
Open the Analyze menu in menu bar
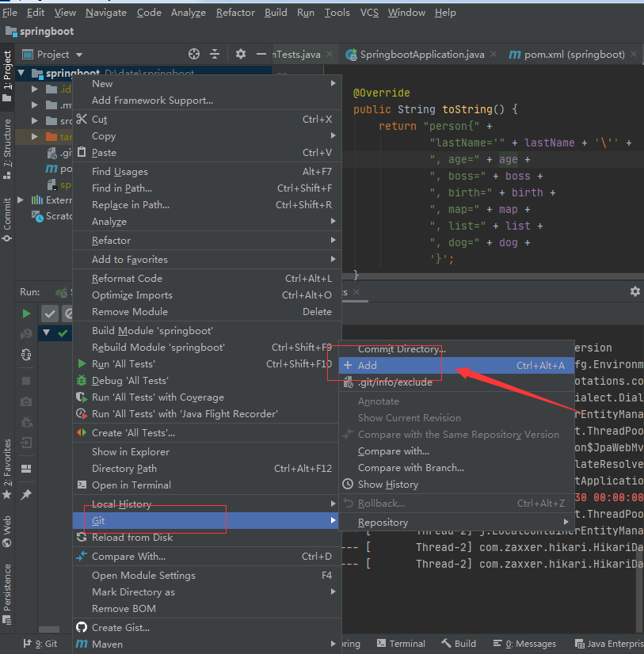[x=189, y=13]
